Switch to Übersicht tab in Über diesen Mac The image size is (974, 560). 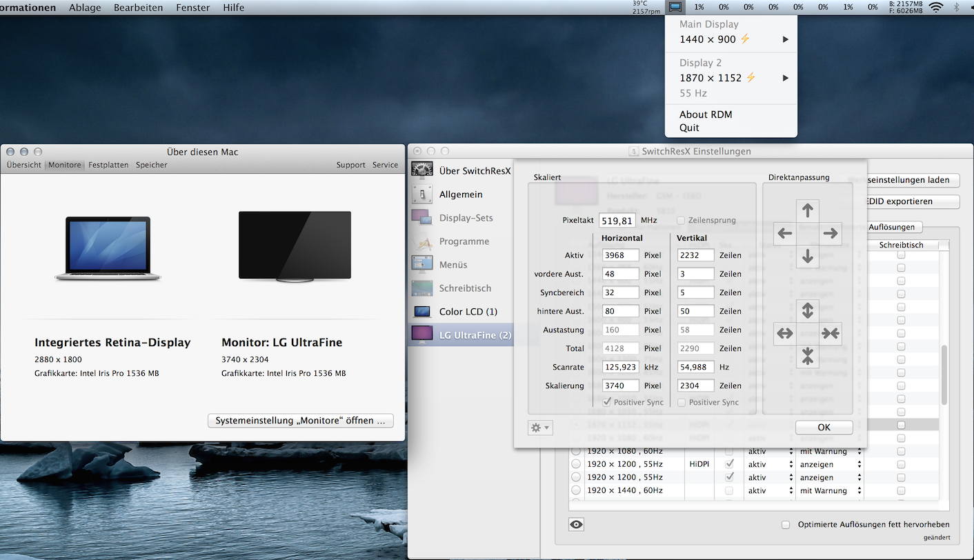point(24,165)
